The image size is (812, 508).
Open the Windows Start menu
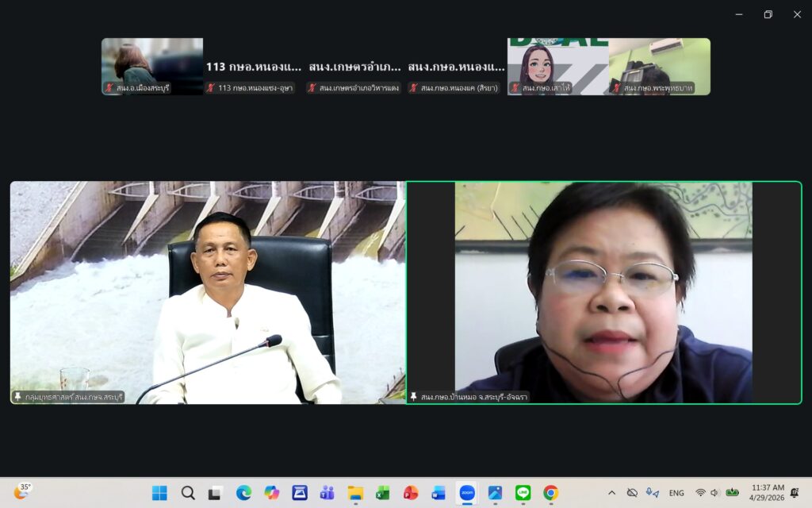point(159,493)
